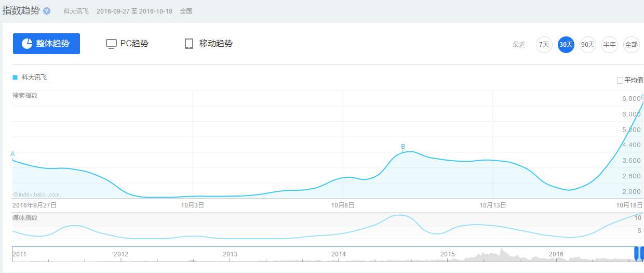This screenshot has width=644, height=273.
Task: Enable the 平均值 checkbox
Action: 620,81
